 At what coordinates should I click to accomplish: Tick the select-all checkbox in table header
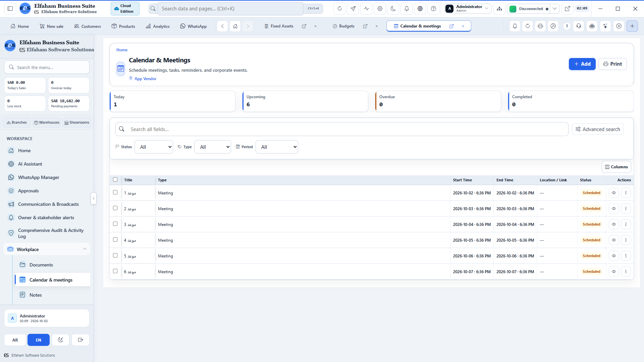pos(115,180)
